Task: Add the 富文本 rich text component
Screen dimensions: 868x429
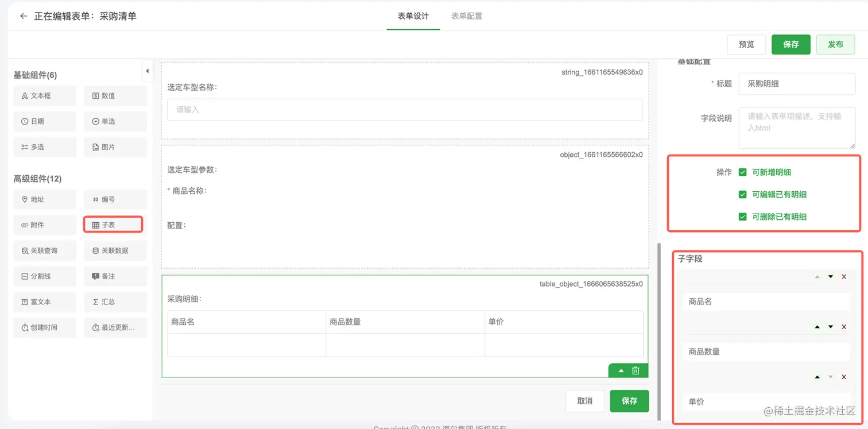Action: tap(45, 302)
